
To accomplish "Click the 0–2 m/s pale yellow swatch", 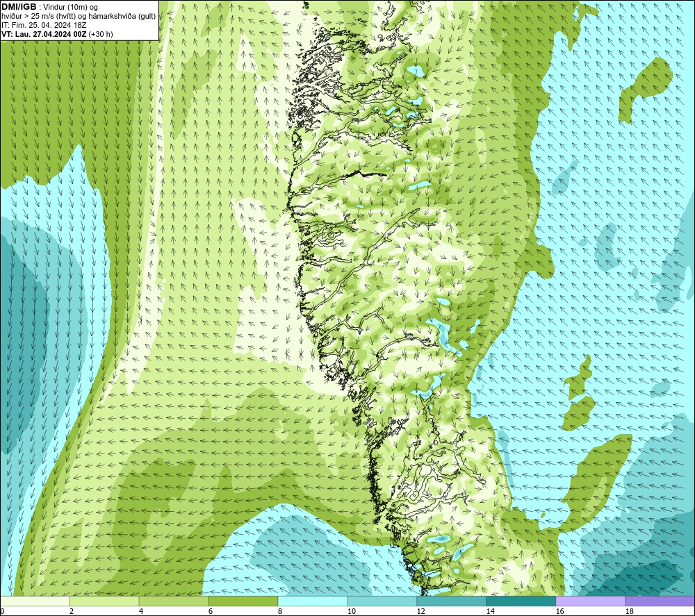I will 35,601.
